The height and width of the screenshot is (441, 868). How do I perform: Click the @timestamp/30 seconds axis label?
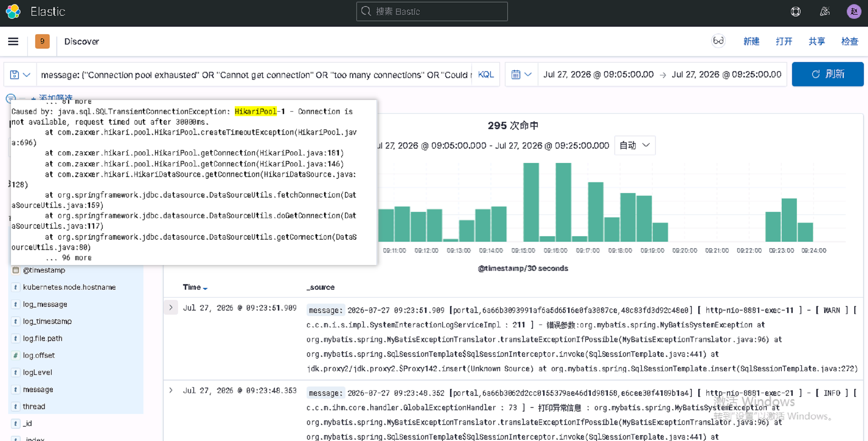pyautogui.click(x=523, y=268)
